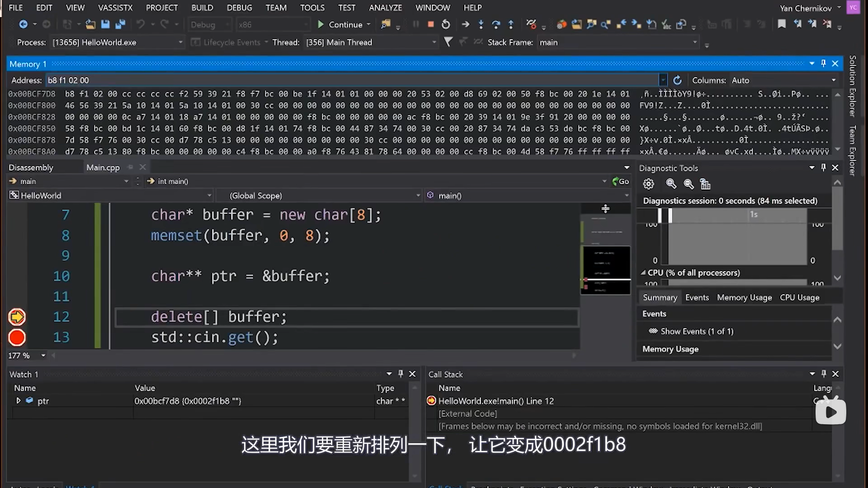Click Show Events (1 of 1)
This screenshot has height=488, width=868.
[697, 332]
